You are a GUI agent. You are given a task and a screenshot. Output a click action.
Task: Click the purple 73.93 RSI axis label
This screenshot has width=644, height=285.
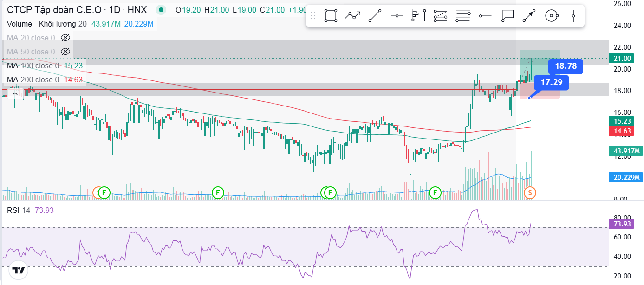coord(622,224)
